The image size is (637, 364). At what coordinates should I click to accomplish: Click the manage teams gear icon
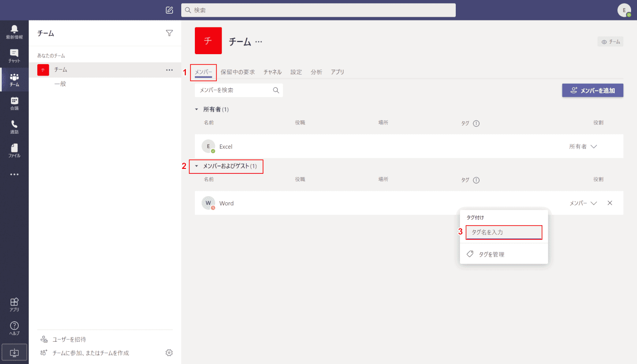169,353
